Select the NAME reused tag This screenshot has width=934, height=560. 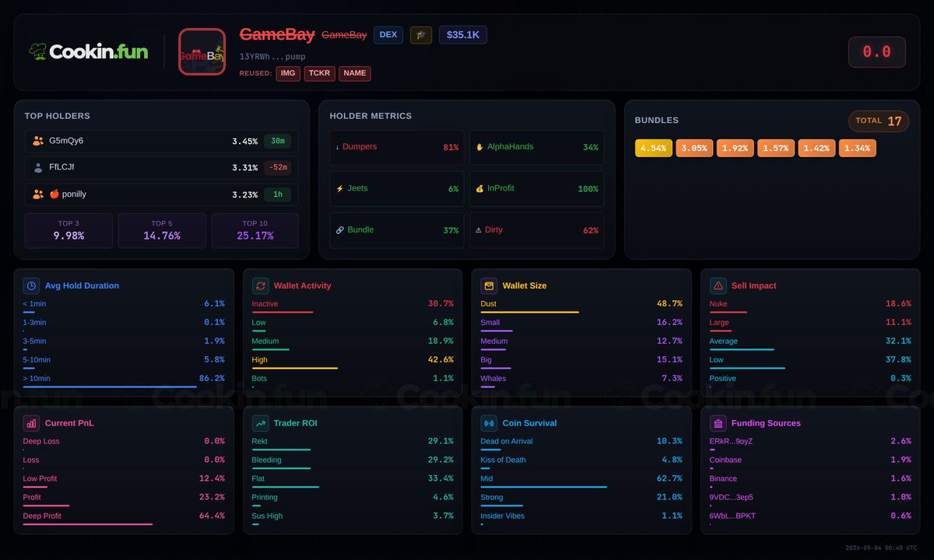355,73
